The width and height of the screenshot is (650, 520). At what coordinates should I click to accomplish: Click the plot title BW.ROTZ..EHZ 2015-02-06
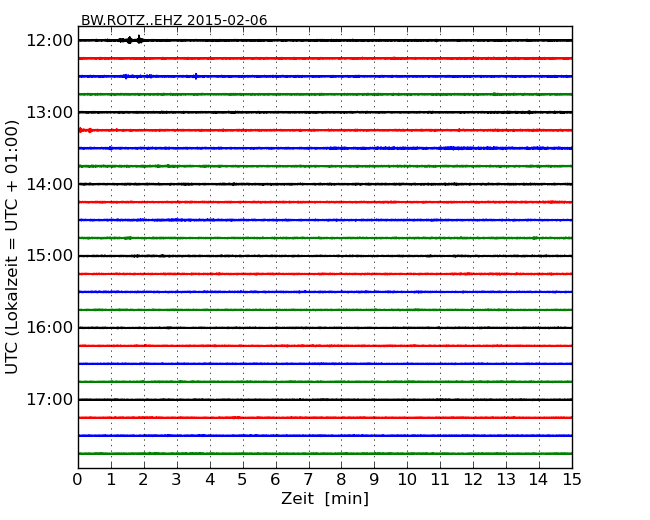174,20
